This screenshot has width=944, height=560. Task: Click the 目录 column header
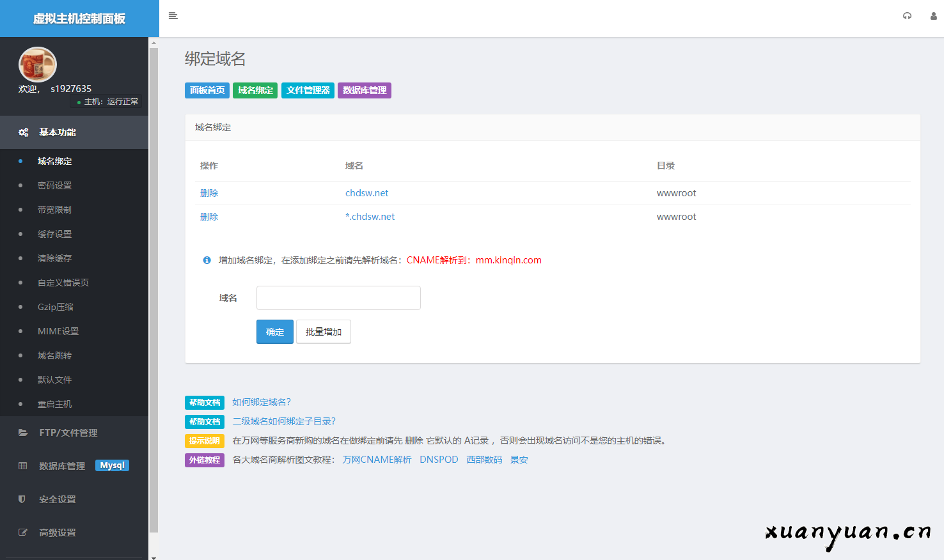666,166
